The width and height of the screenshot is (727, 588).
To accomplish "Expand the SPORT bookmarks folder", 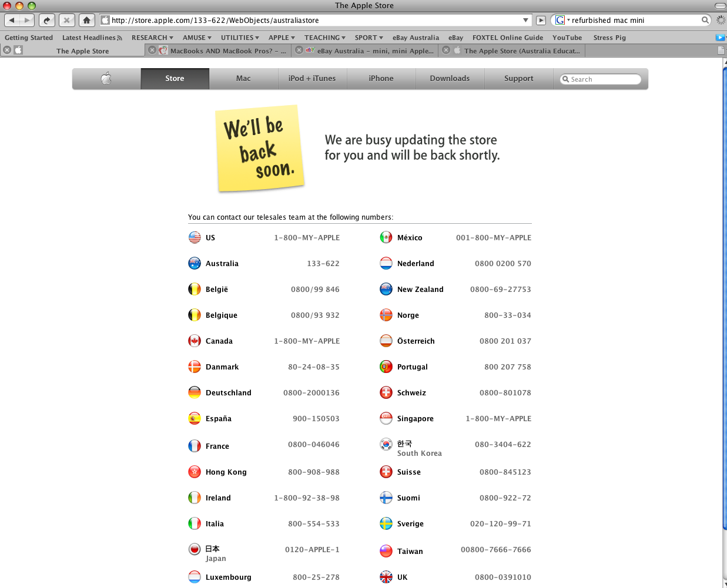I will tap(368, 38).
